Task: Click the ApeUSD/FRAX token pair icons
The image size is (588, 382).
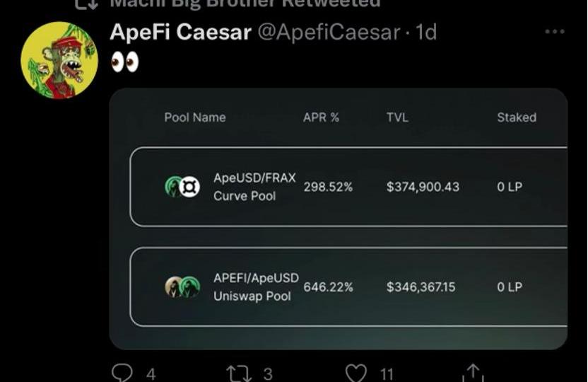Action: coord(182,187)
